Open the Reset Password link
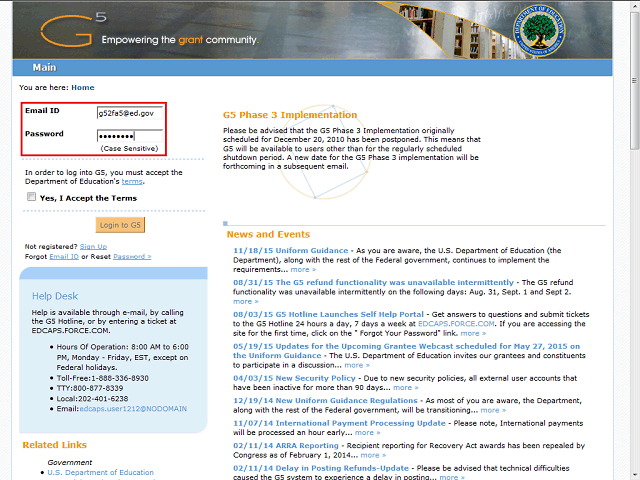Screen dimensions: 640x480 [x=132, y=256]
